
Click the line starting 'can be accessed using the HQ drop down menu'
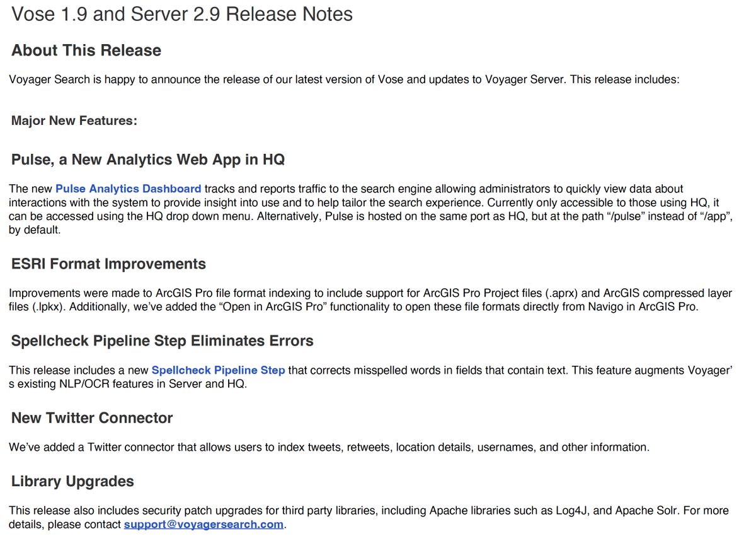370,216
